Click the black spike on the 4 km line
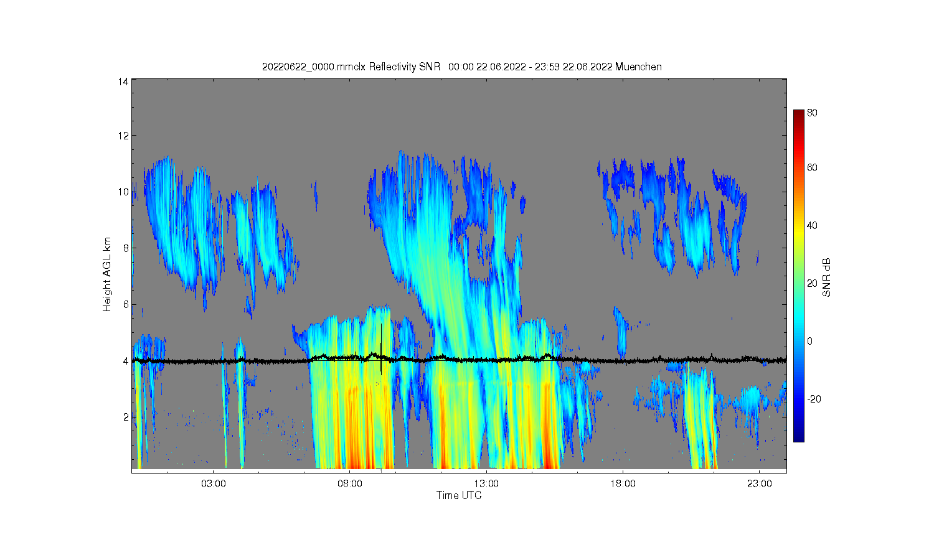934x560 pixels. 381,348
